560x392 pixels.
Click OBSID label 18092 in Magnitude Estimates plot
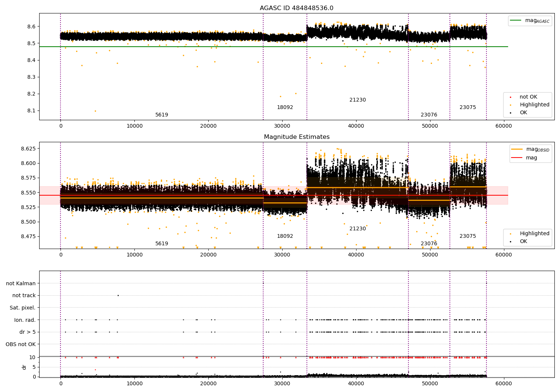[x=285, y=236]
